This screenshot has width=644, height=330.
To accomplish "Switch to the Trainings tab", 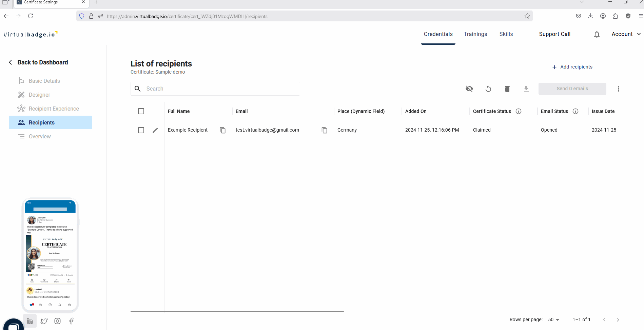I will [x=475, y=34].
